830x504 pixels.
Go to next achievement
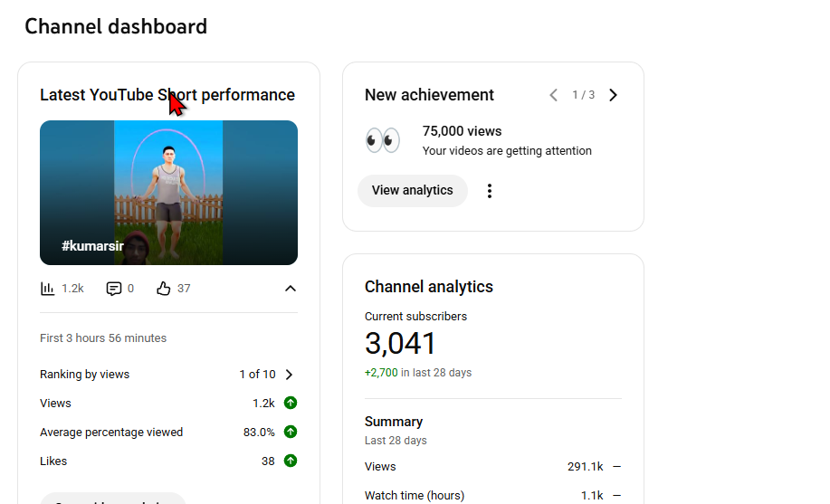tap(613, 95)
